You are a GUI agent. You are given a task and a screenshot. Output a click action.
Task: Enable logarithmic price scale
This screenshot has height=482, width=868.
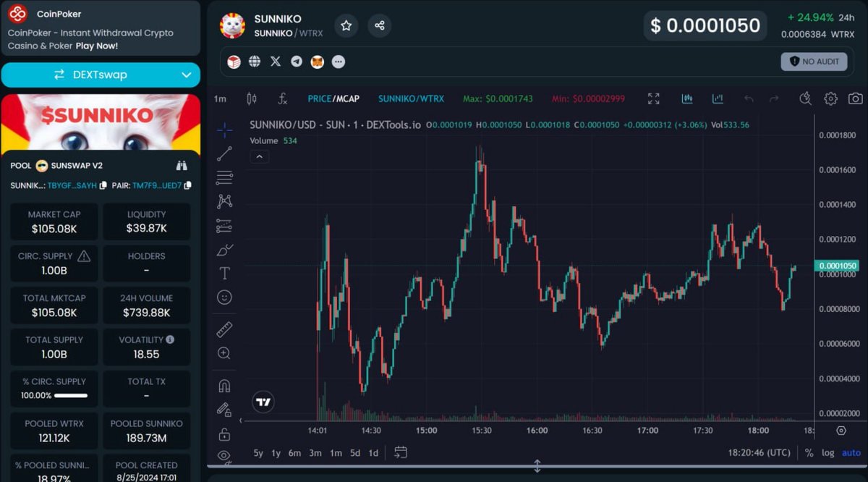(827, 452)
